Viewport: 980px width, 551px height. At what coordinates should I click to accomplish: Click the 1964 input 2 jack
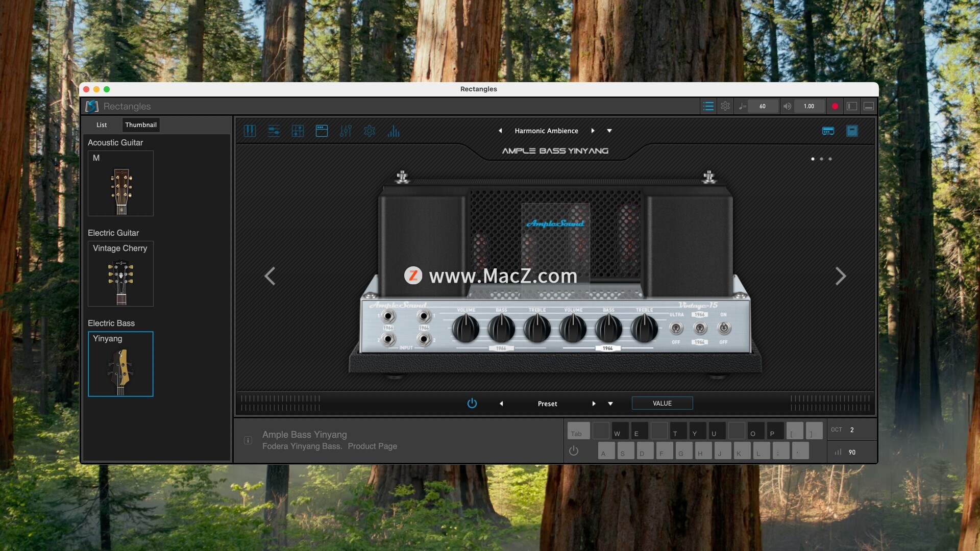click(x=424, y=339)
